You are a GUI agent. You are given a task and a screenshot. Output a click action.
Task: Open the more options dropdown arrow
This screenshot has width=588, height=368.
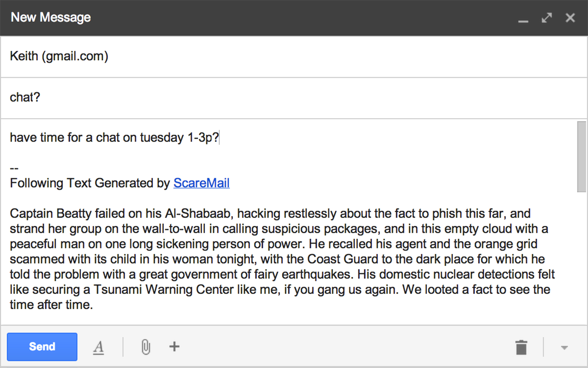click(563, 348)
